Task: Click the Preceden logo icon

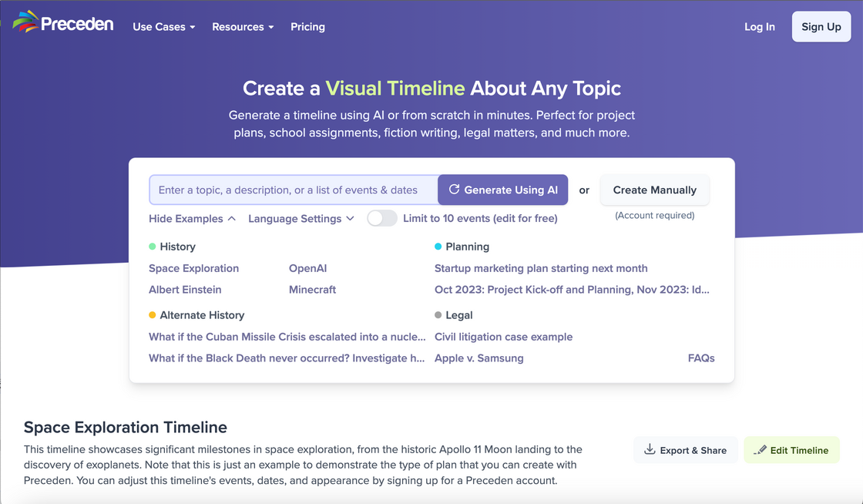Action: pos(25,22)
